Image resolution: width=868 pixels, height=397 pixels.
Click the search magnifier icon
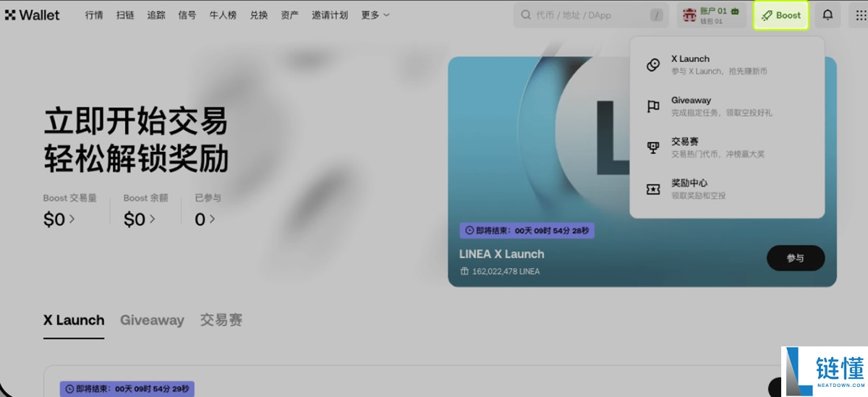pyautogui.click(x=526, y=14)
